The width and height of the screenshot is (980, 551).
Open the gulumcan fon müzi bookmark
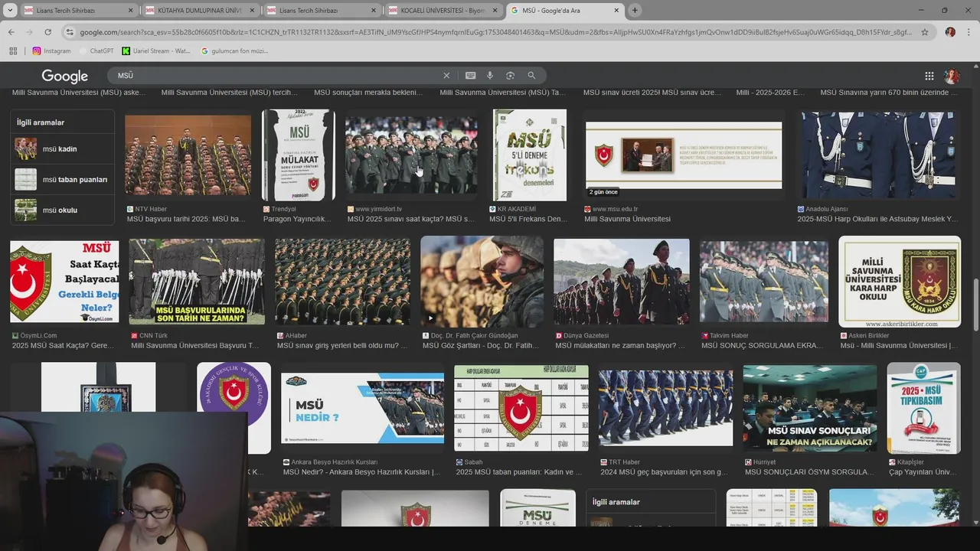click(x=234, y=51)
